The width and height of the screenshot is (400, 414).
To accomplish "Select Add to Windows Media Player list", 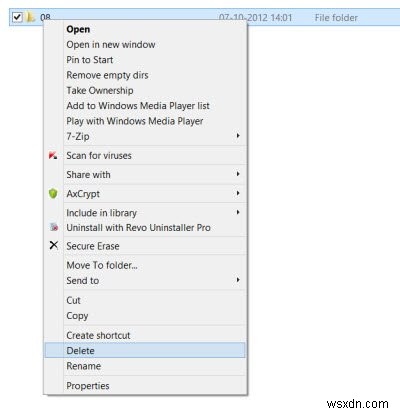I will pyautogui.click(x=145, y=106).
